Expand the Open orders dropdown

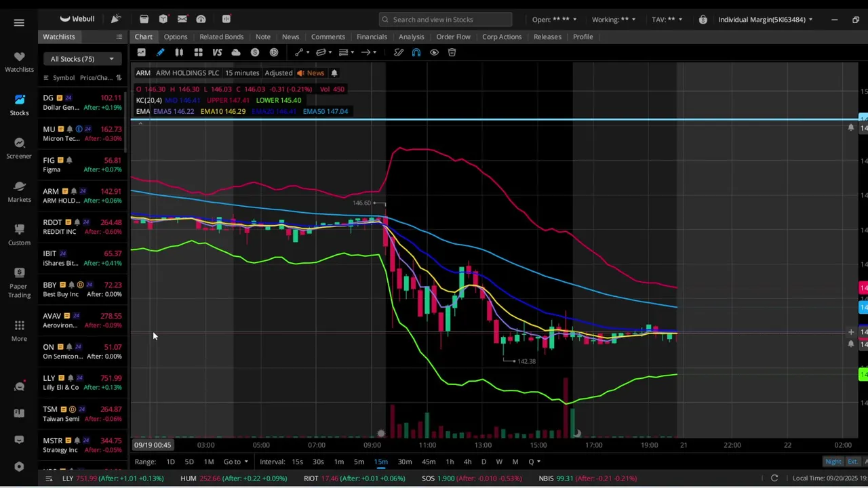[x=554, y=19]
